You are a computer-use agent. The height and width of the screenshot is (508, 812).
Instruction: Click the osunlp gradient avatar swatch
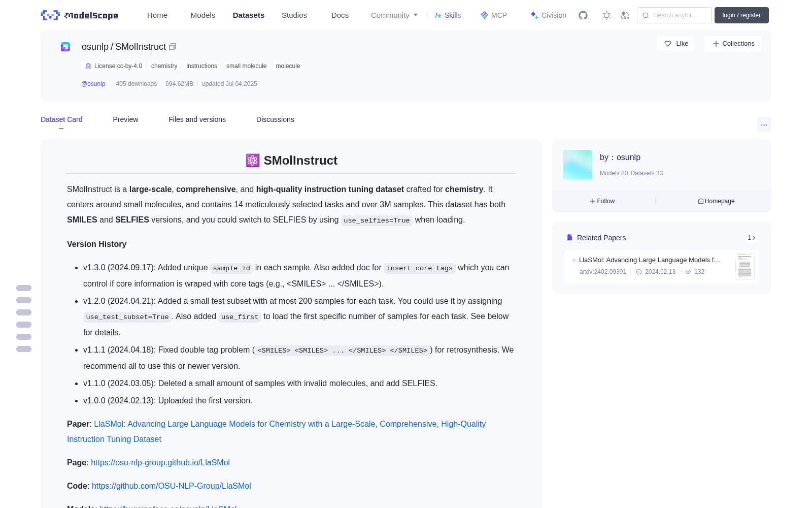pos(578,165)
